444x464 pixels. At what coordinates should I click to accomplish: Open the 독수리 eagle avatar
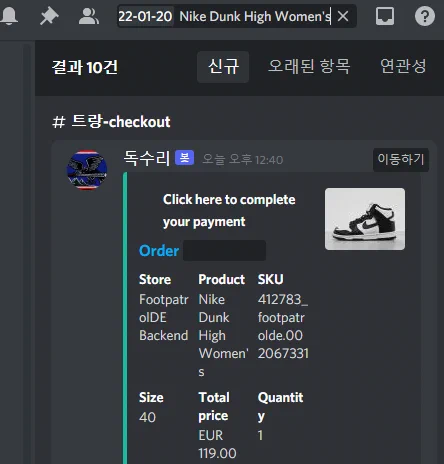tap(87, 170)
